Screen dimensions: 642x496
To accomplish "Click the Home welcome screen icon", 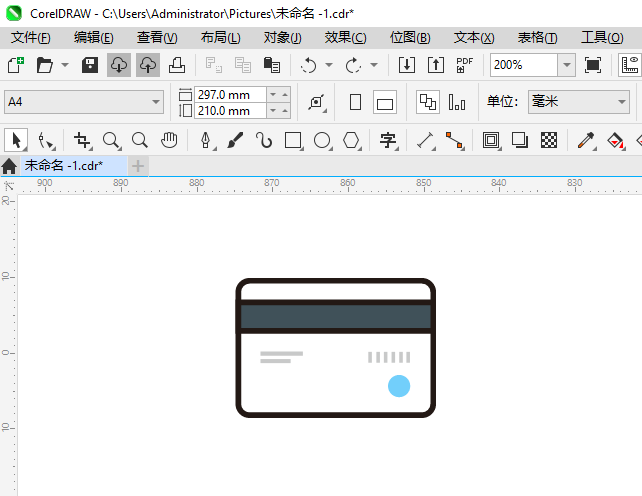I will (9, 166).
